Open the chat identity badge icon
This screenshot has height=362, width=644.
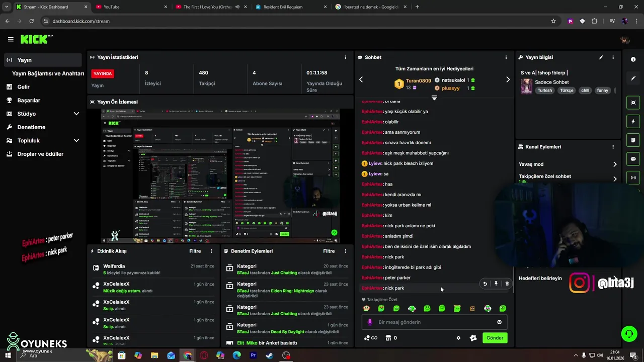(473, 338)
